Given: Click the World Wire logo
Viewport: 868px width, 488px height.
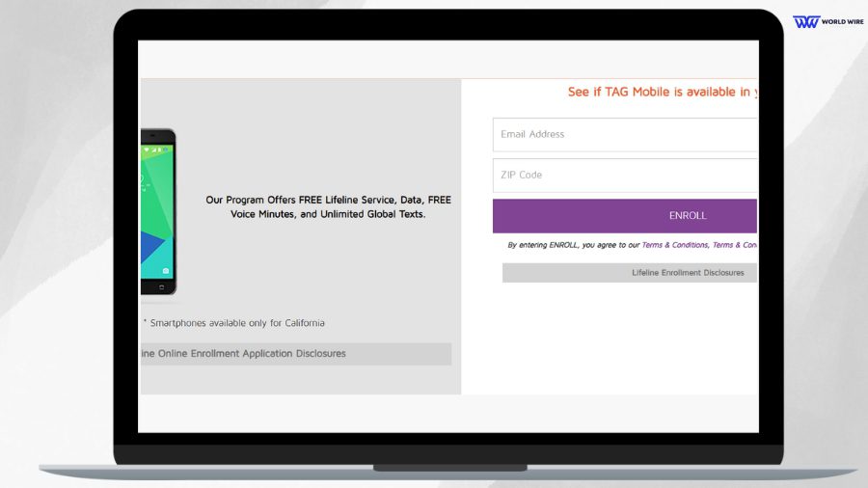Looking at the screenshot, I should point(828,21).
